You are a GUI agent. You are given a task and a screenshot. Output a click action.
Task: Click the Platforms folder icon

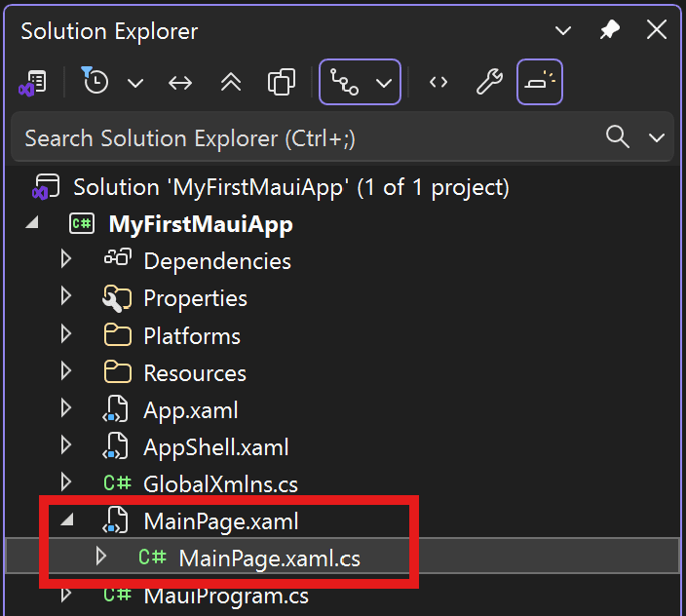[x=118, y=335]
